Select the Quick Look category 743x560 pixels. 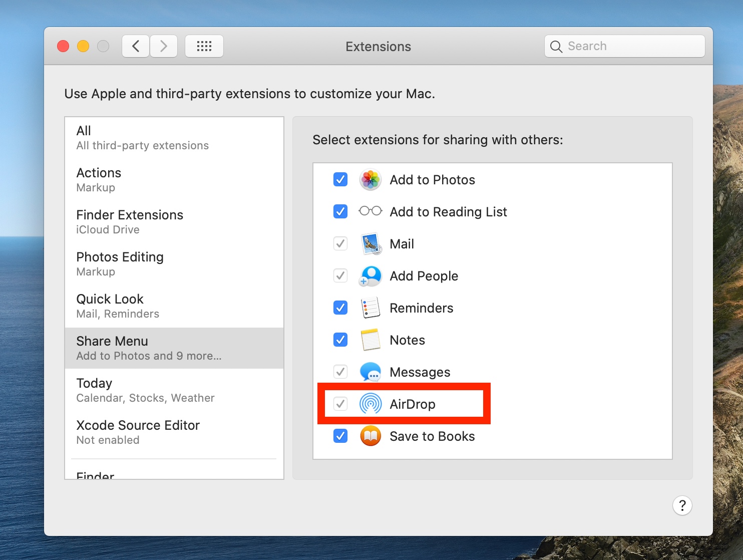pyautogui.click(x=174, y=306)
